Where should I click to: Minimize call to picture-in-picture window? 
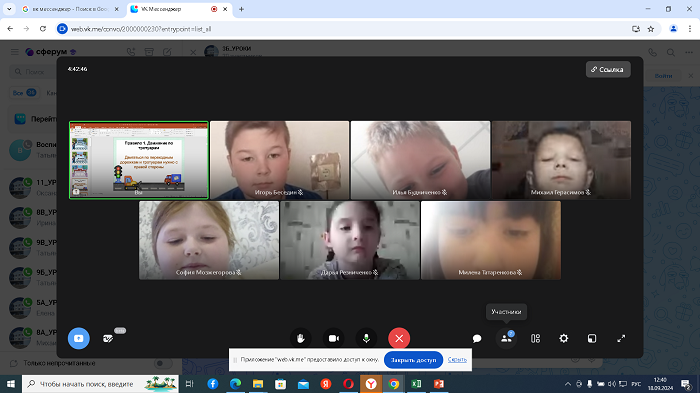click(x=592, y=339)
